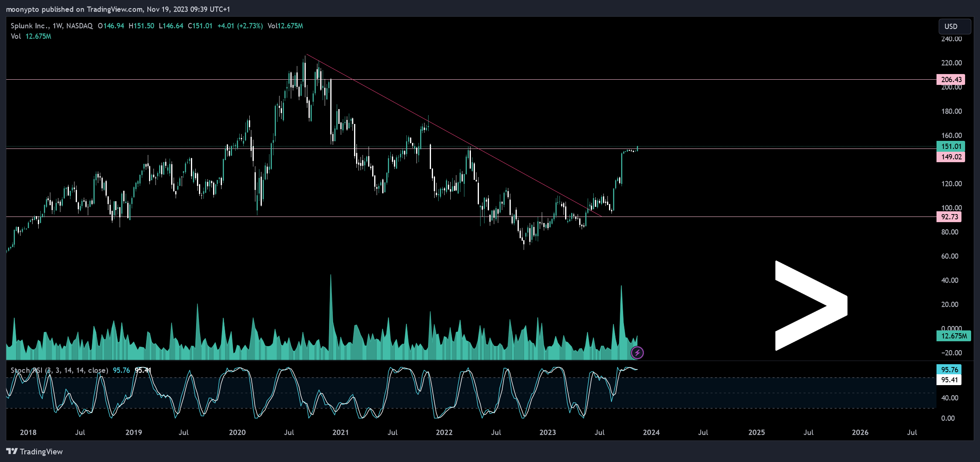Click the 151.01 current price label
This screenshot has width=980, height=462.
pyautogui.click(x=950, y=146)
